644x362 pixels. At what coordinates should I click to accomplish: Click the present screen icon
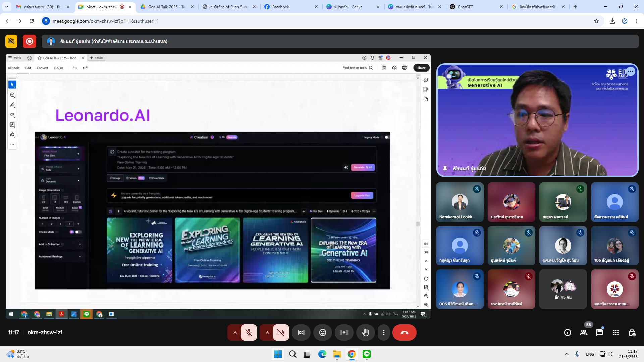pyautogui.click(x=344, y=333)
